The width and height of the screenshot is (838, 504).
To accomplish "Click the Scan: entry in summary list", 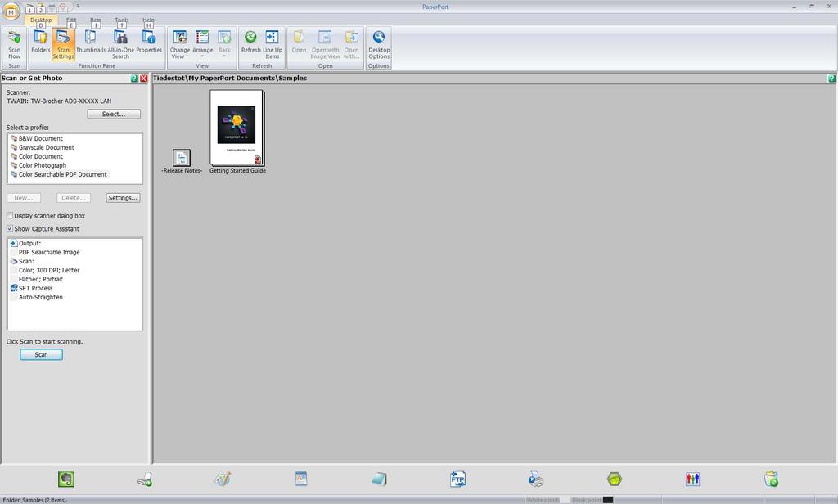I will (x=26, y=261).
